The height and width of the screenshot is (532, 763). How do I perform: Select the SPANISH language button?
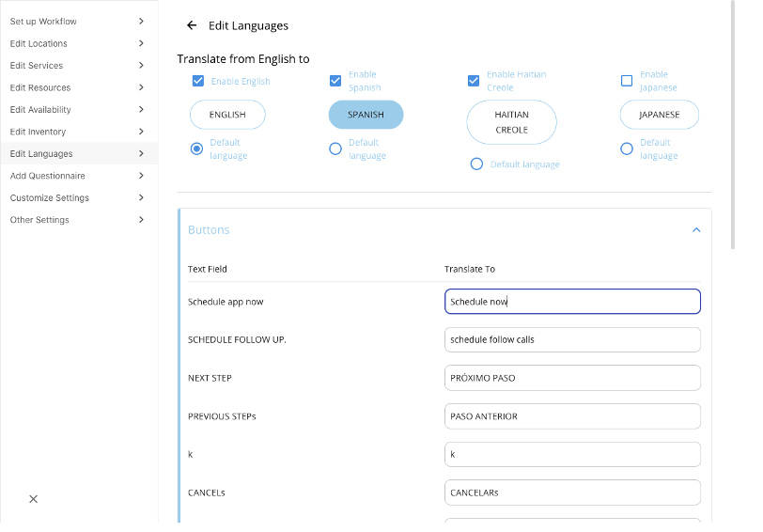click(x=366, y=115)
